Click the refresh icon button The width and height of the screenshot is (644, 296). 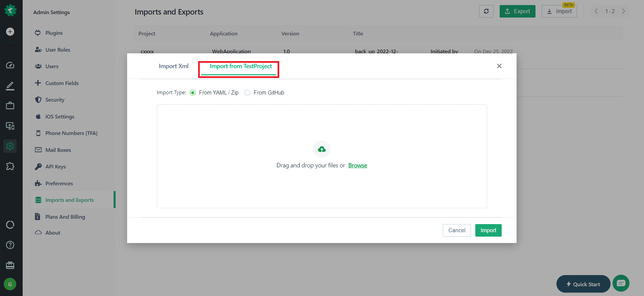[486, 11]
